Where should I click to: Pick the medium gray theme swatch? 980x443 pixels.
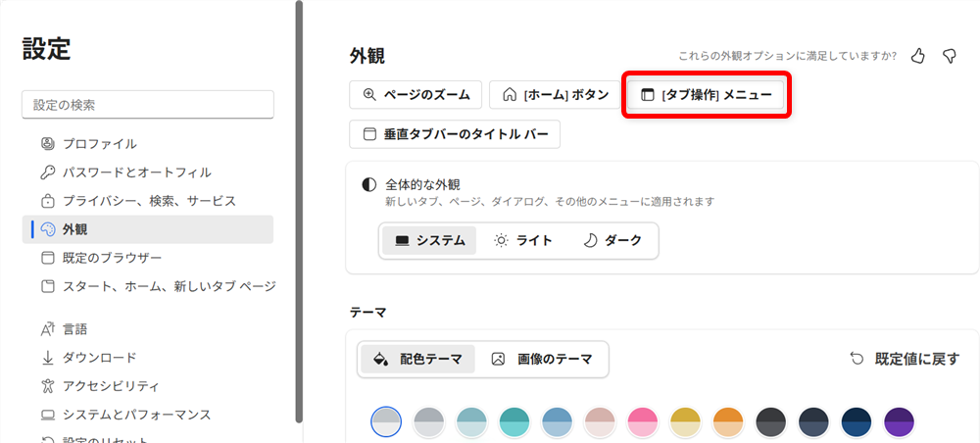pos(429,422)
